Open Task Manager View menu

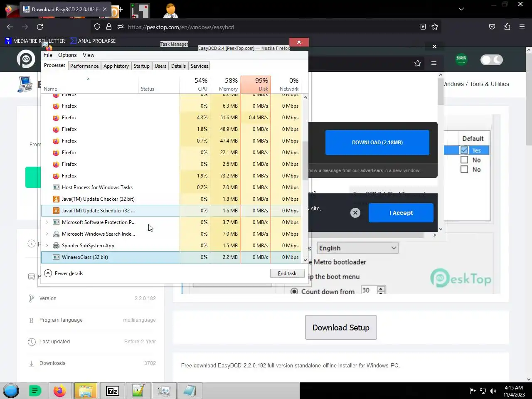[x=89, y=55]
